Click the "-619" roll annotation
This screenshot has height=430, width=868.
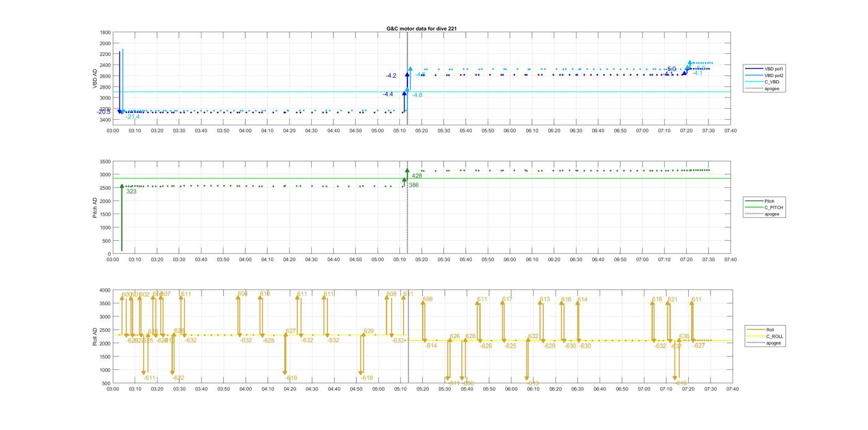click(291, 378)
